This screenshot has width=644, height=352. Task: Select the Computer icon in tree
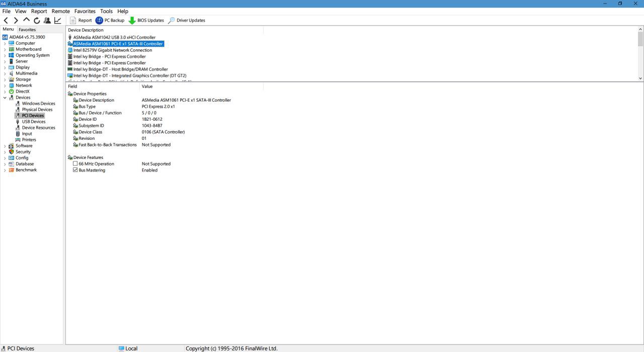[x=12, y=43]
